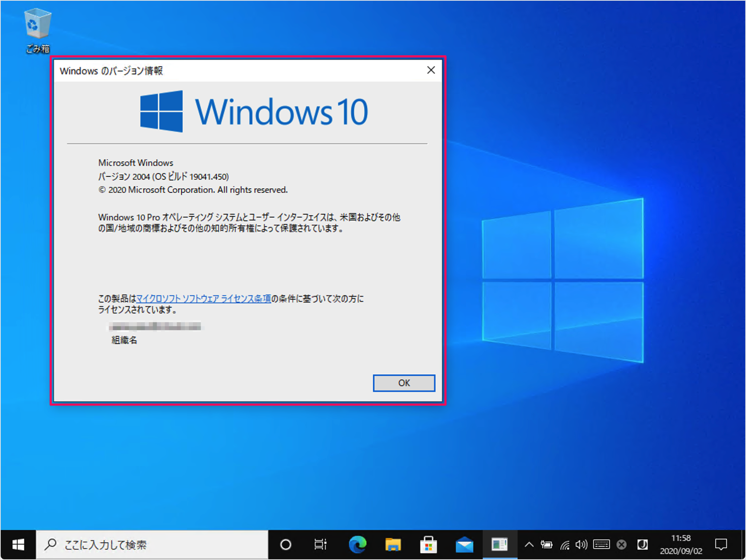Open File Explorer from the taskbar

(393, 545)
